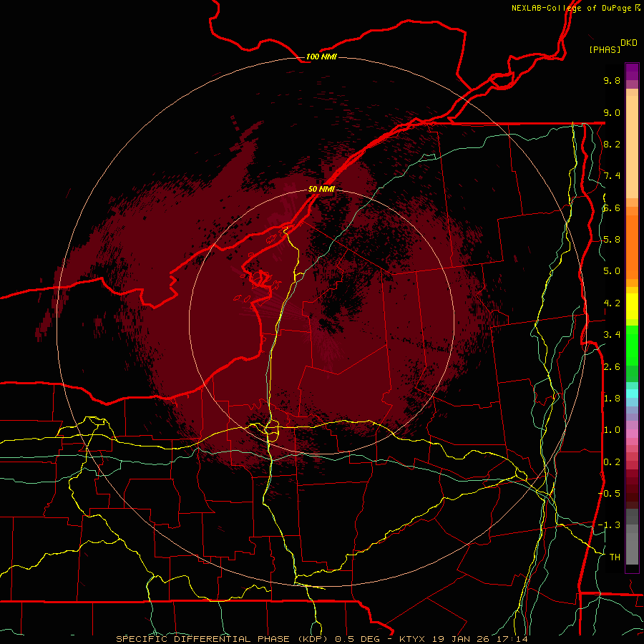The height and width of the screenshot is (644, 644).
Task: Select the 2.6 value on the scale
Action: (x=612, y=367)
